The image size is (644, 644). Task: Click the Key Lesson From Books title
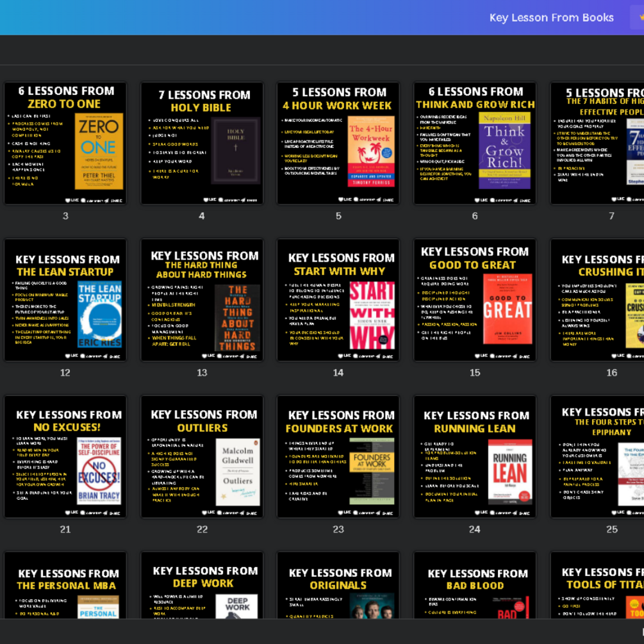551,18
